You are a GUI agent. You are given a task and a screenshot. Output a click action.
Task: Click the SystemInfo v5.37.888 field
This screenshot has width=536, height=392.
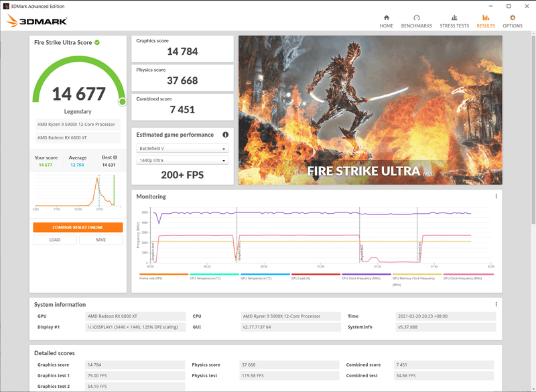pyautogui.click(x=446, y=327)
